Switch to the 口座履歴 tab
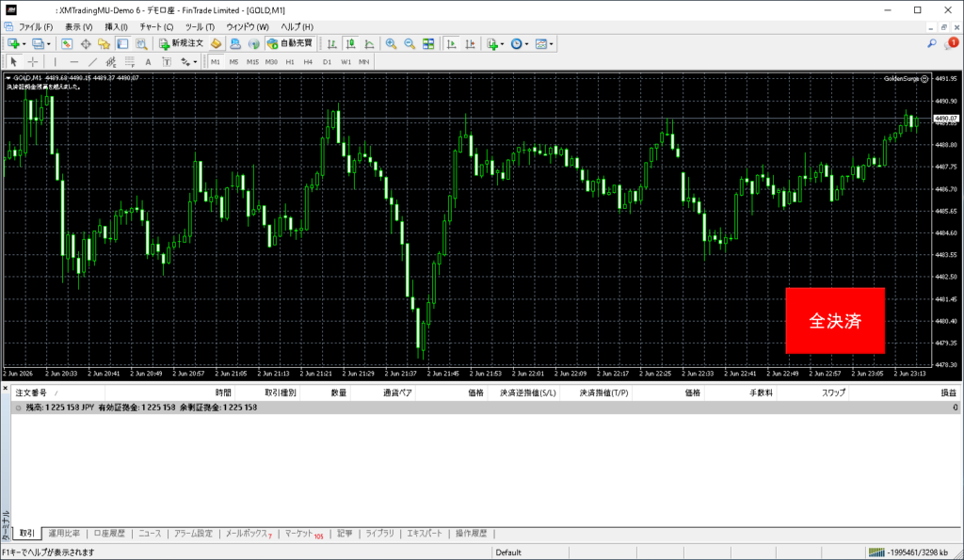This screenshot has height=560, width=964. [109, 533]
